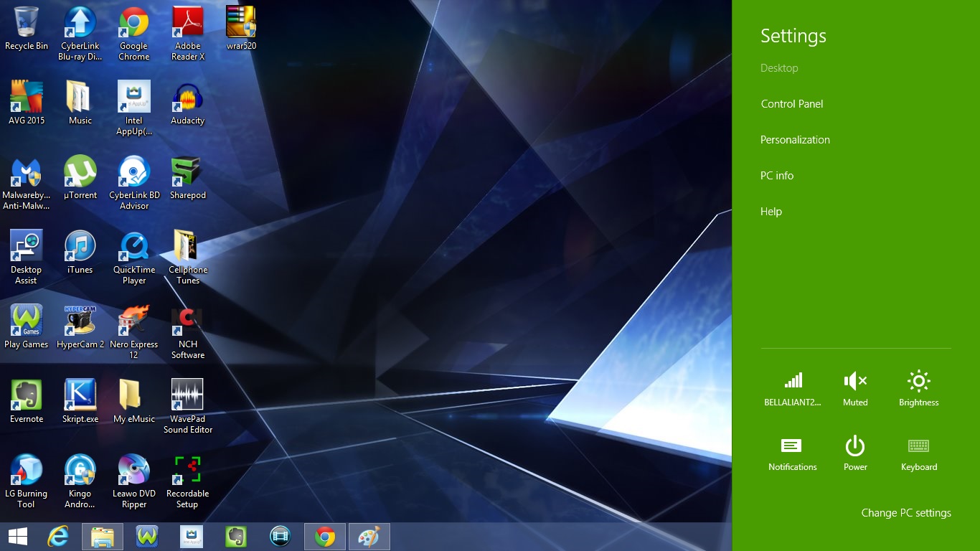Select Intel AppUp desktop shortcut
This screenshot has width=980, height=551.
[x=134, y=108]
